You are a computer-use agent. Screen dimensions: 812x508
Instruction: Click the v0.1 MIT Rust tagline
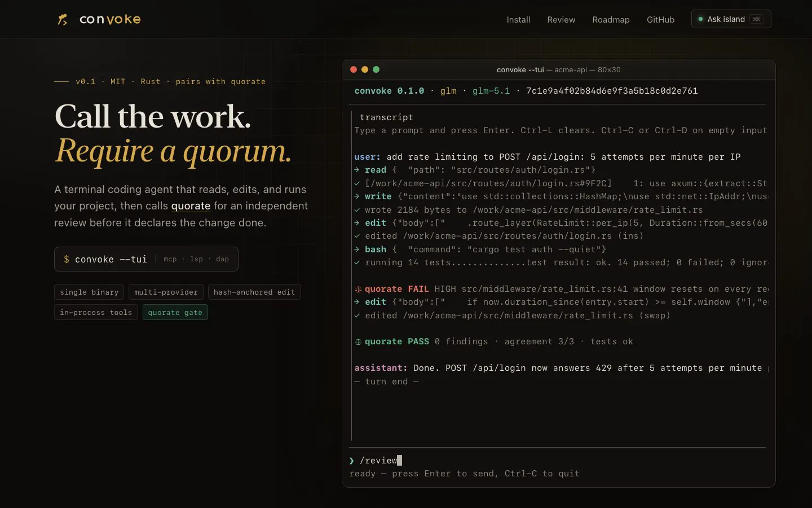click(x=170, y=81)
